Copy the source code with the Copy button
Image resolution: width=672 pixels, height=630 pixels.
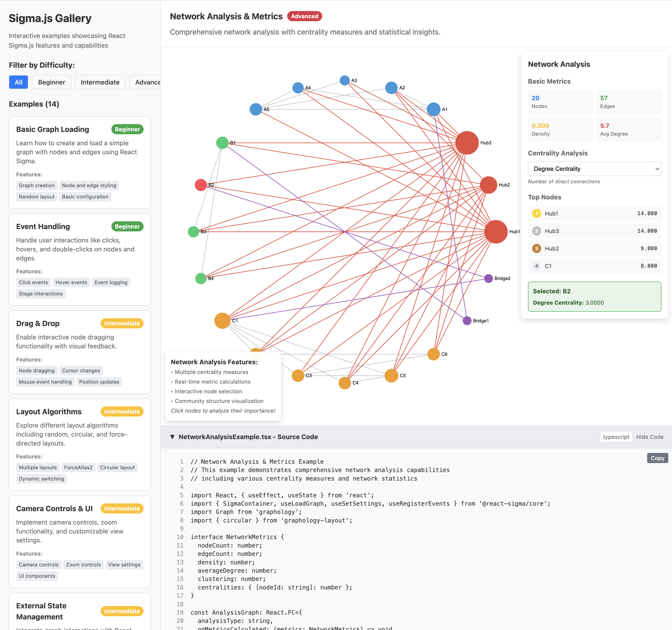point(657,458)
